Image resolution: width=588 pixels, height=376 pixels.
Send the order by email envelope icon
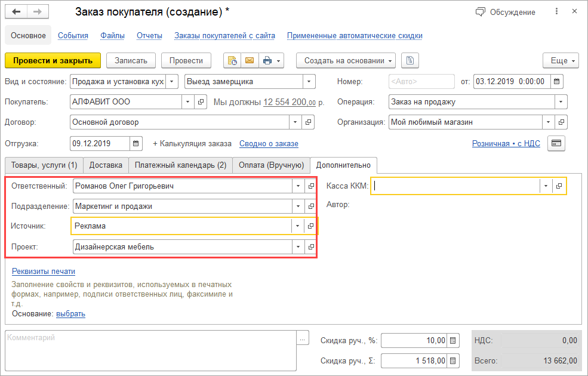pyautogui.click(x=250, y=60)
